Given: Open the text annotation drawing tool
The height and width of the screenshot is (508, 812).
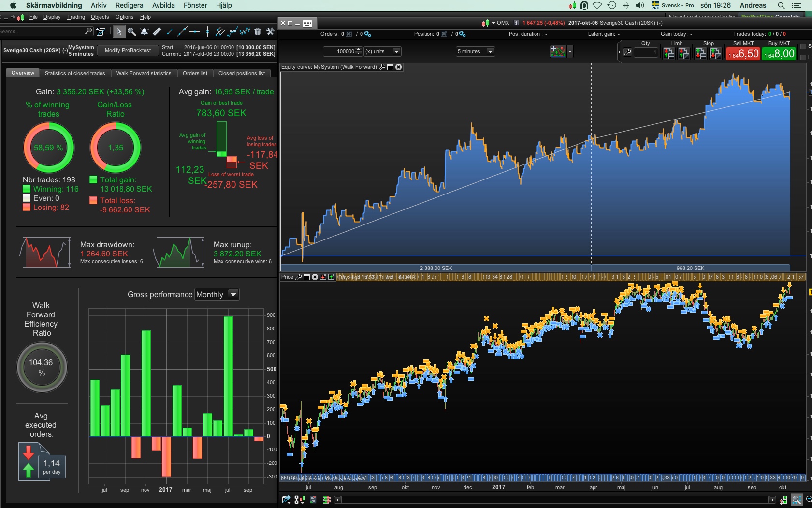Looking at the screenshot, I should 232,32.
